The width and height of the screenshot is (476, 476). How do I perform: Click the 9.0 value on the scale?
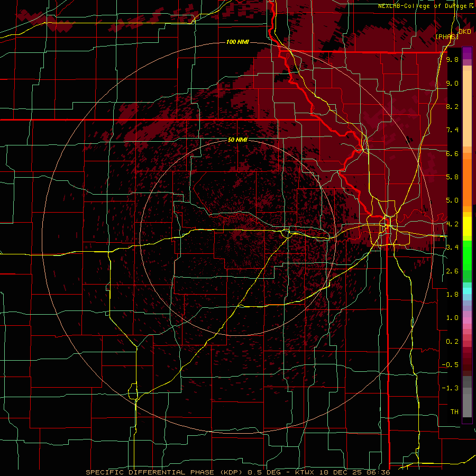pos(452,84)
